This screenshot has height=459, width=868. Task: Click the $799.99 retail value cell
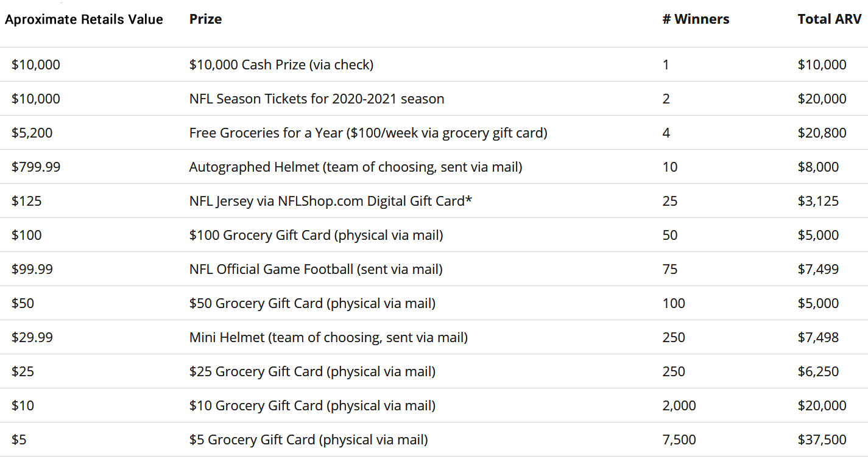click(x=36, y=167)
